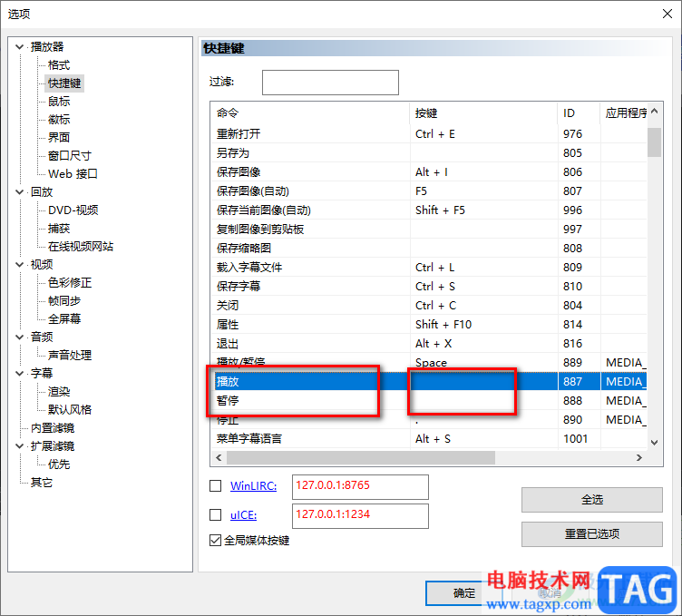Select the 保存缩略图 command row
The width and height of the screenshot is (682, 616).
click(x=428, y=249)
